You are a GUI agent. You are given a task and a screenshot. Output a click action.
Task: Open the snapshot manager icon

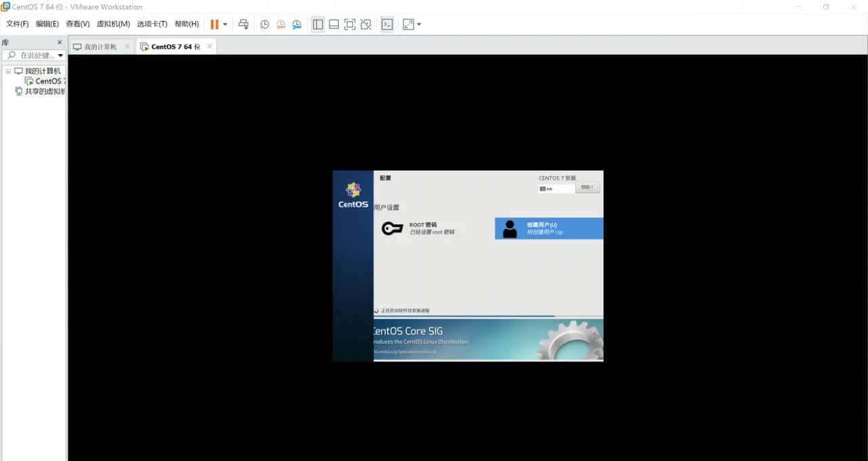[297, 24]
